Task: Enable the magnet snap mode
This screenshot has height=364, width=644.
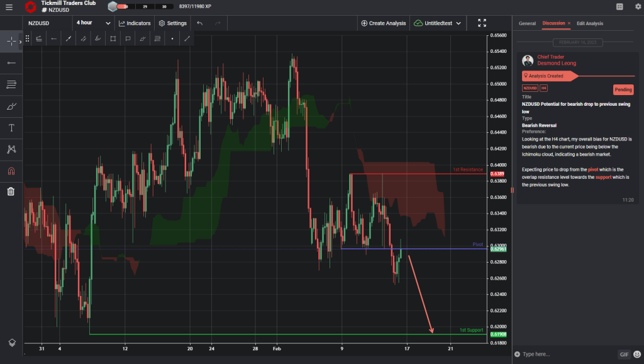Action: pyautogui.click(x=10, y=171)
